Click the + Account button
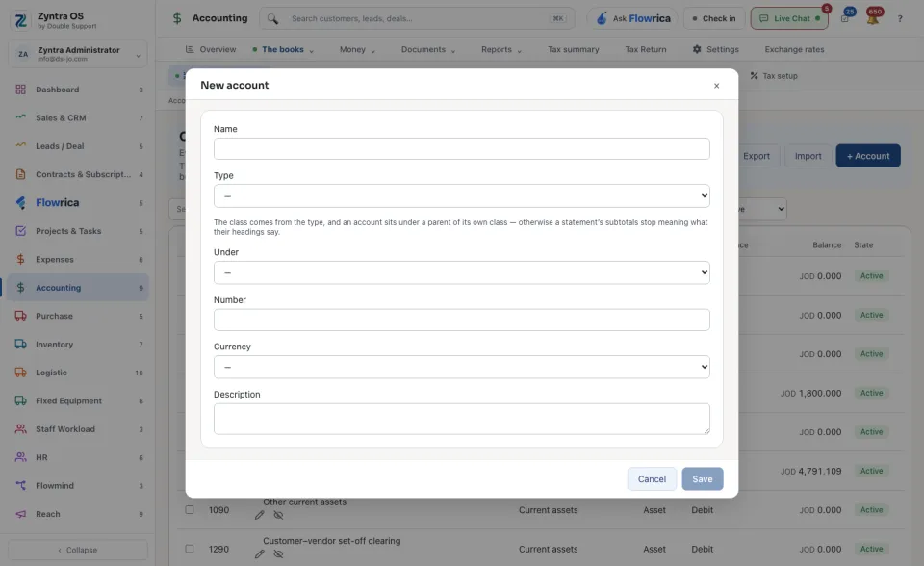Screen dimensions: 924x566 [x=868, y=156]
